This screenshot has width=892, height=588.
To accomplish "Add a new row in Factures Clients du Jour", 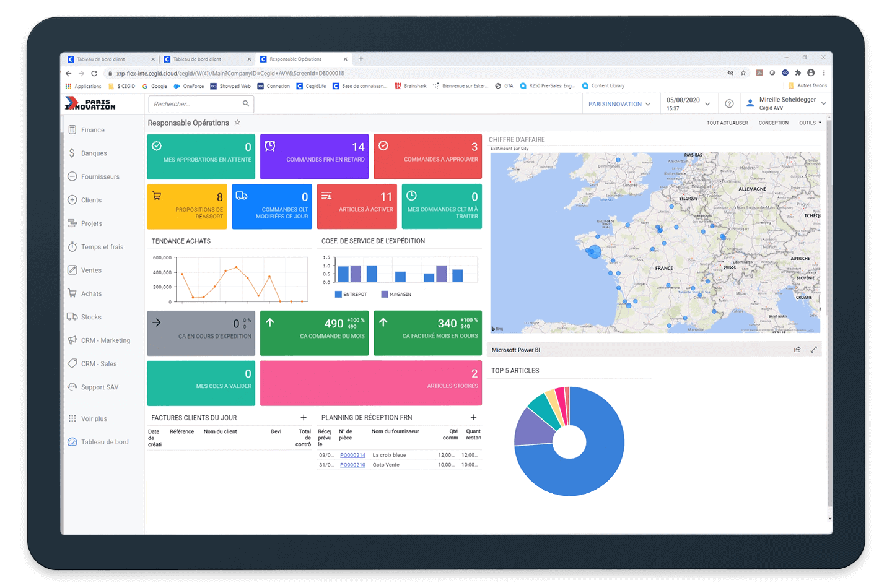I will pyautogui.click(x=304, y=418).
